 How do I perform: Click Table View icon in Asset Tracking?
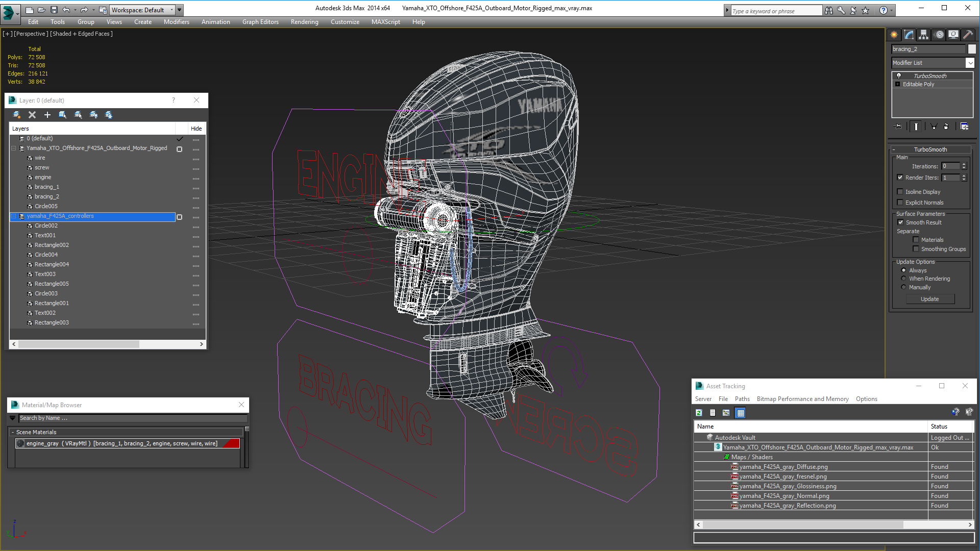[741, 413]
